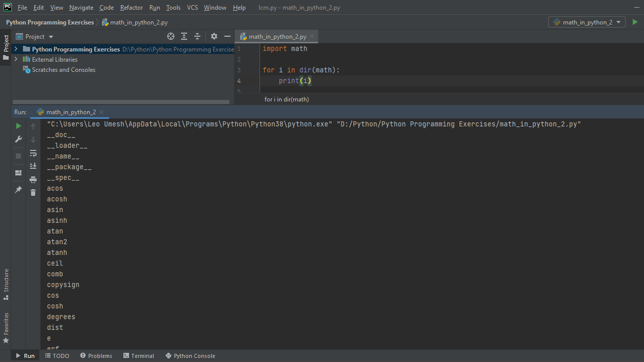Open Project panel settings gear

click(x=214, y=36)
